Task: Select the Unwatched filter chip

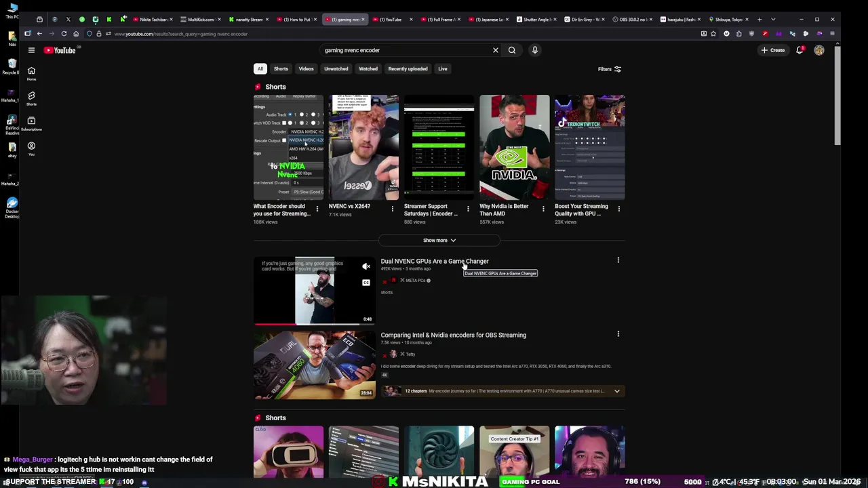Action: (x=336, y=68)
